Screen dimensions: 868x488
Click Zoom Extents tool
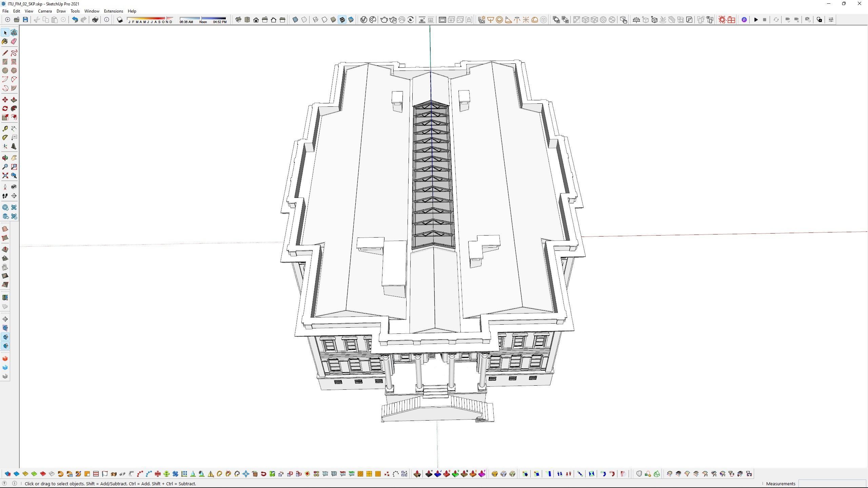[x=5, y=176]
